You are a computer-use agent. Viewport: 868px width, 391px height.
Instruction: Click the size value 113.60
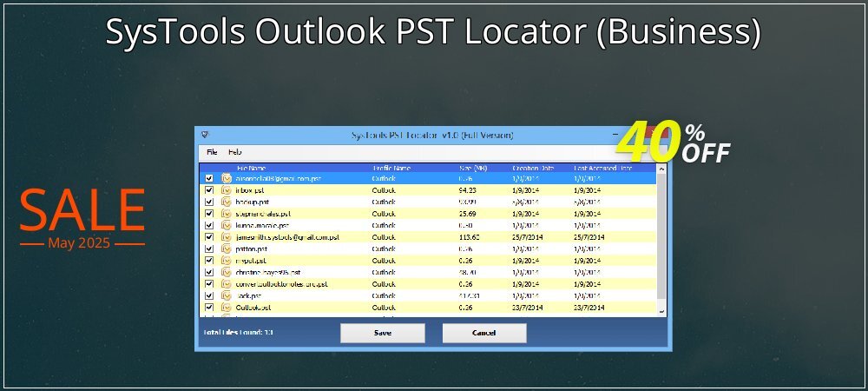(x=470, y=237)
